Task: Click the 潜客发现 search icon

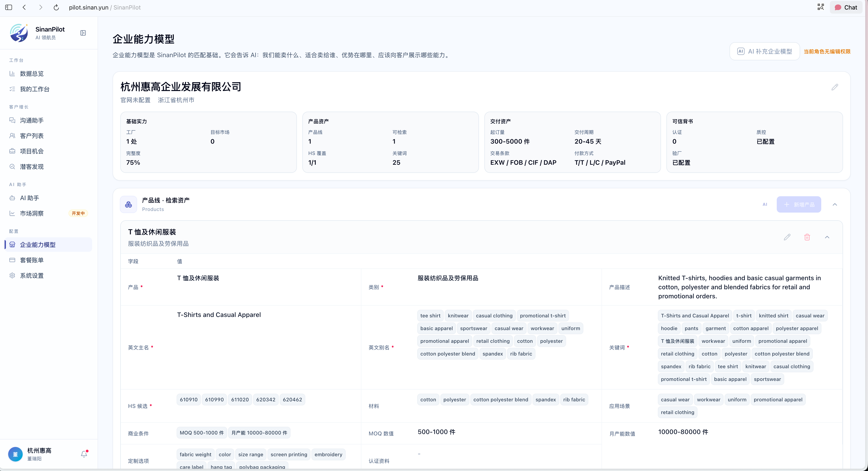Action: (x=12, y=167)
